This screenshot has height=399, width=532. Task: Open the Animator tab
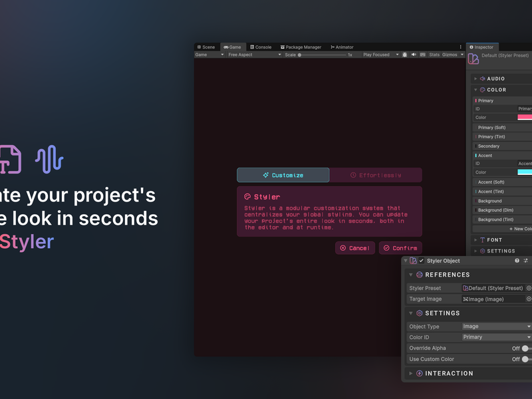click(342, 47)
